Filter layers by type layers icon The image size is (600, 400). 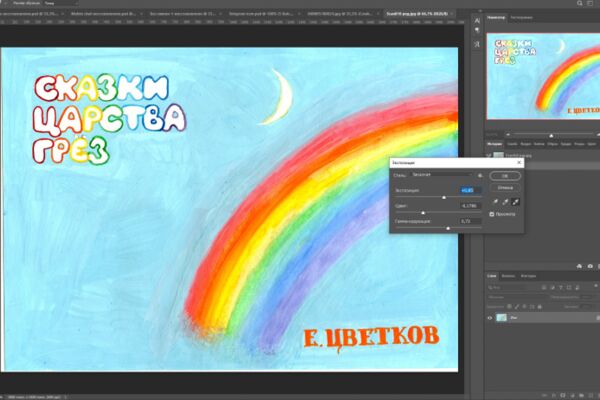click(561, 287)
